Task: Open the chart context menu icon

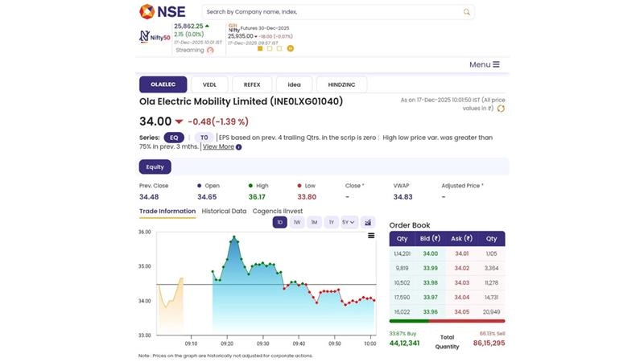Action: [371, 236]
